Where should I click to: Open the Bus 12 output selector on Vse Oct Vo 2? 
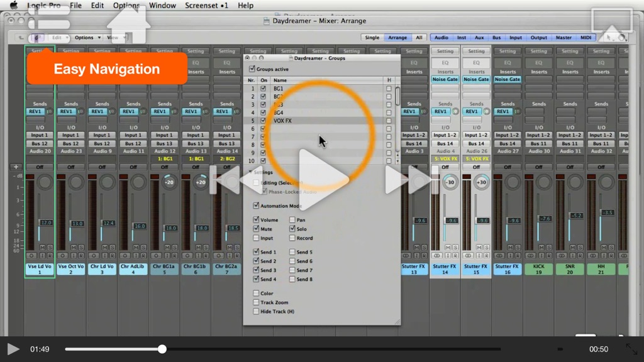pyautogui.click(x=70, y=144)
